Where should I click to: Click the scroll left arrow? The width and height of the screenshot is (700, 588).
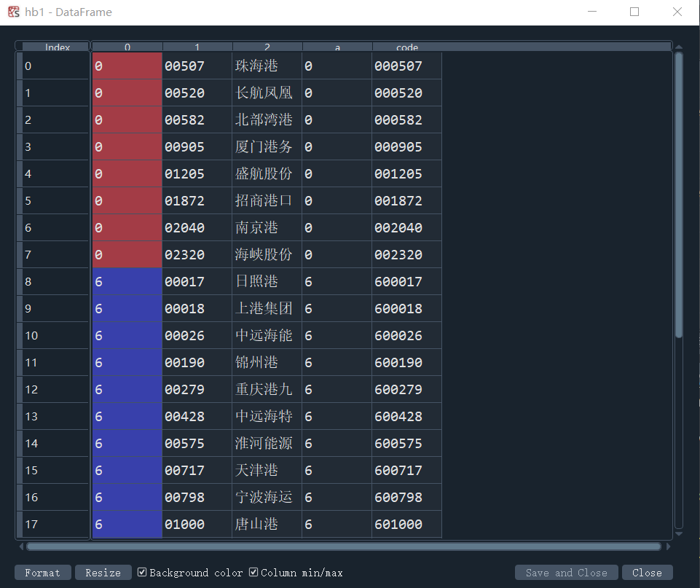(21, 546)
